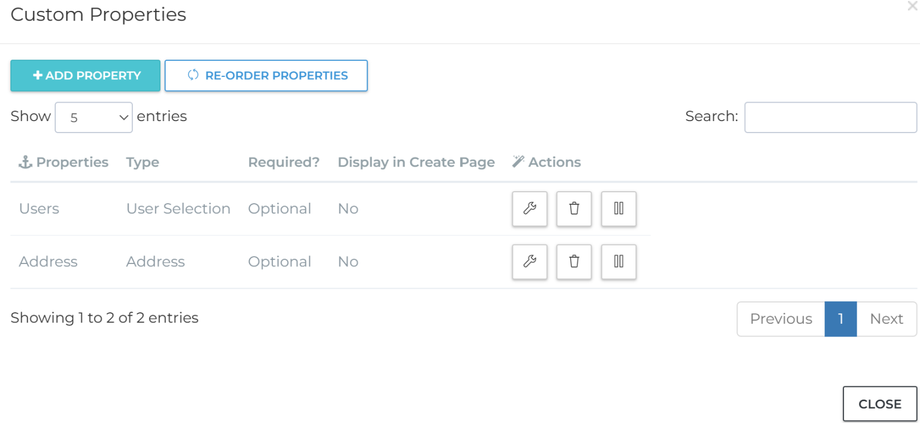Screen dimensions: 920x423
Task: Sort by Display in Create Page column
Action: tap(416, 162)
